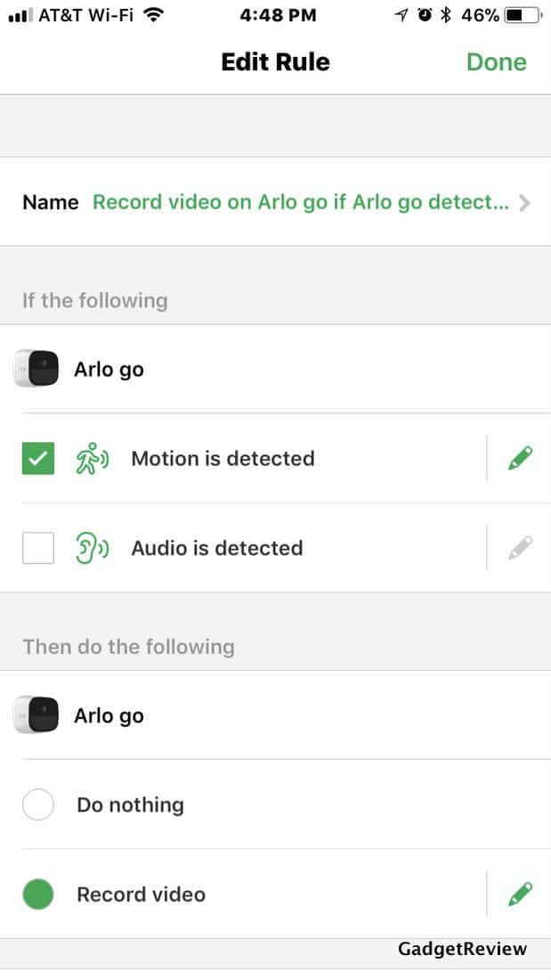Tap the Arlo go label in trigger section

point(109,370)
